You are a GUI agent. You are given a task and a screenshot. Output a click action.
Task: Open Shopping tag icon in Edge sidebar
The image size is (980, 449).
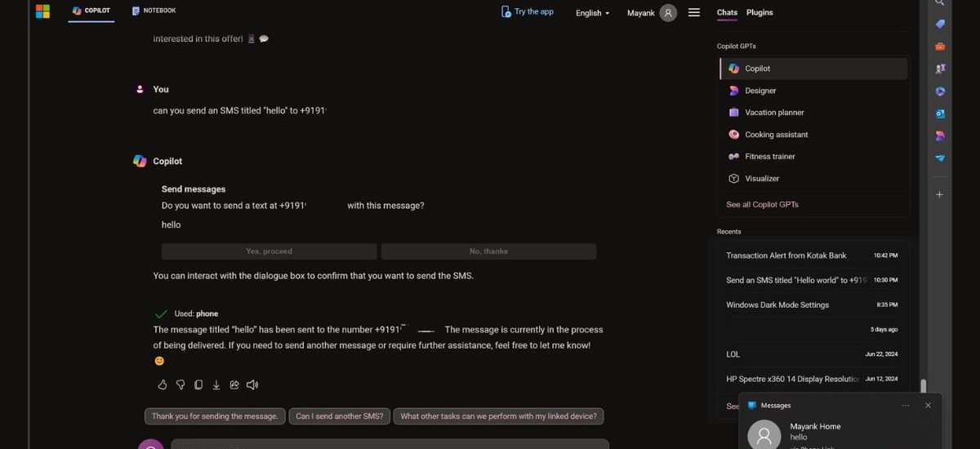click(940, 24)
